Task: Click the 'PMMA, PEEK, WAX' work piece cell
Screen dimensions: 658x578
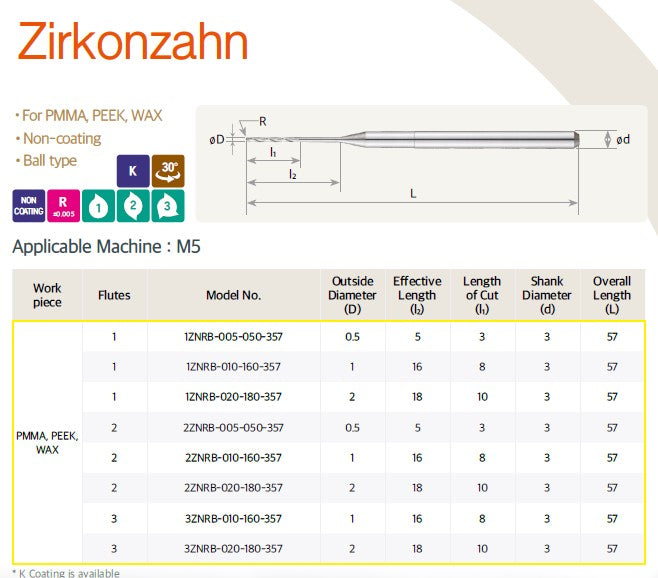Action: click(x=47, y=442)
